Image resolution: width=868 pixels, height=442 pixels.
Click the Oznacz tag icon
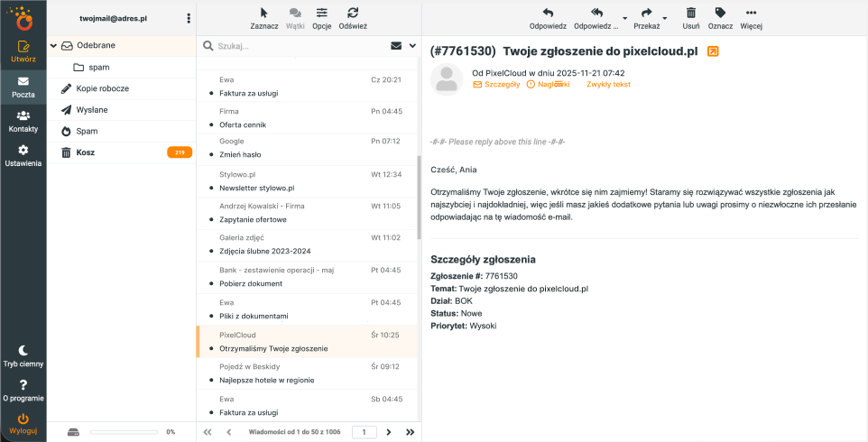click(x=719, y=13)
